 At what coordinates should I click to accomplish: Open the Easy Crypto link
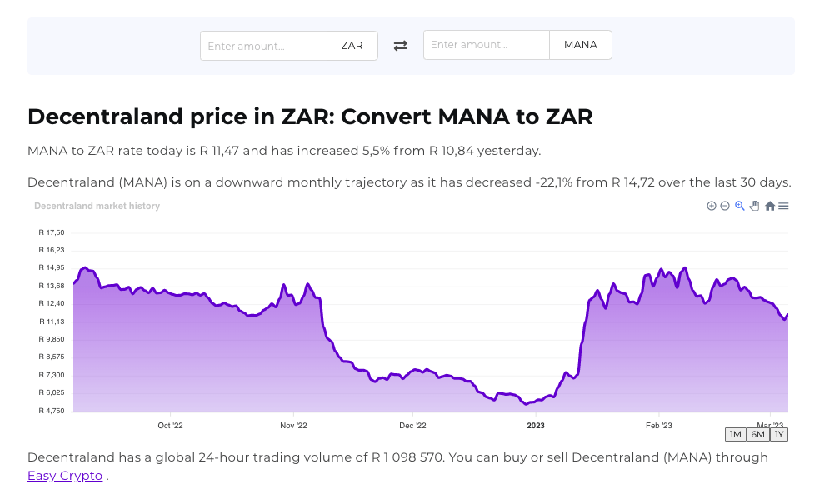pyautogui.click(x=64, y=475)
